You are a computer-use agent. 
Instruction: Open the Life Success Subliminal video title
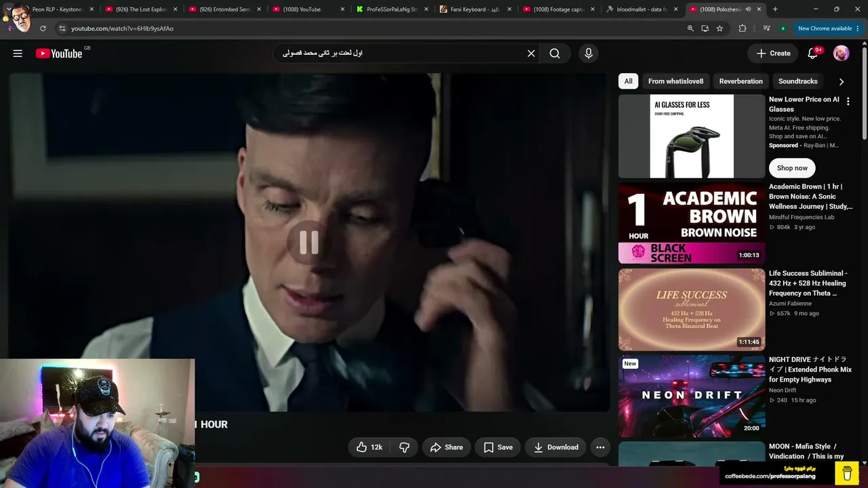[x=808, y=283]
